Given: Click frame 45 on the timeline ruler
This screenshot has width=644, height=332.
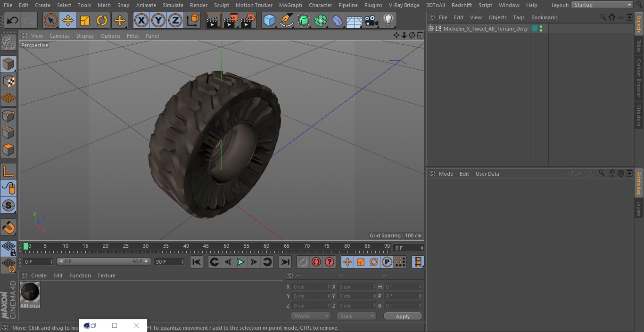Looking at the screenshot, I should (x=206, y=246).
